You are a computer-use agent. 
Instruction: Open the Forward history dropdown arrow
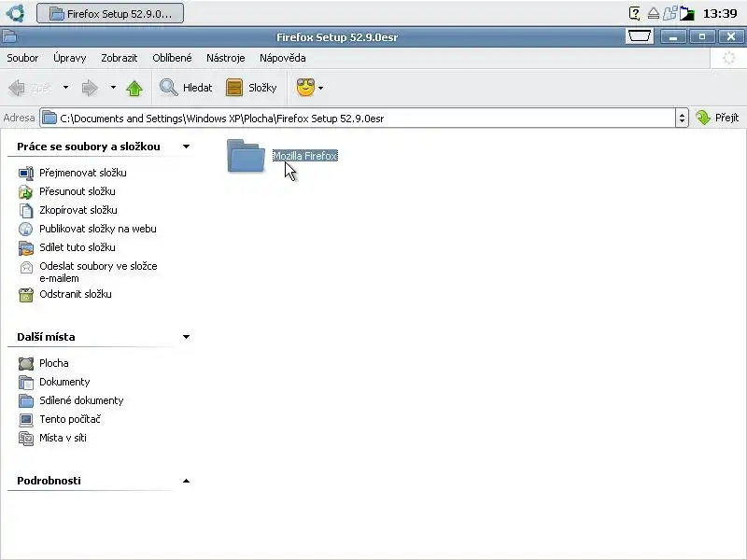coord(113,87)
